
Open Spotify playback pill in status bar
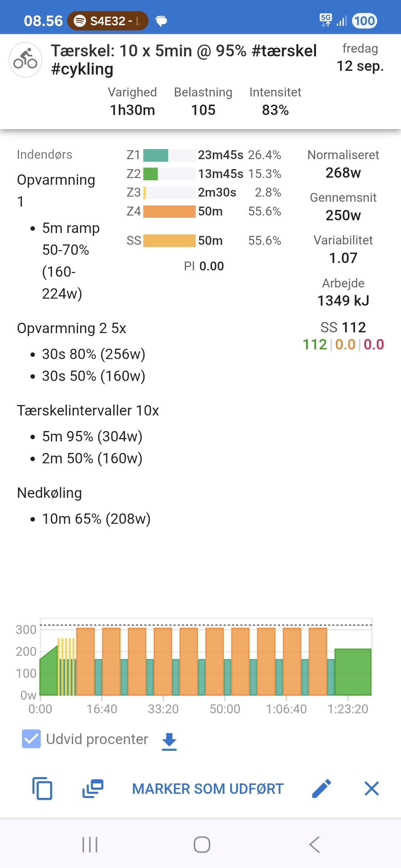pos(108,21)
